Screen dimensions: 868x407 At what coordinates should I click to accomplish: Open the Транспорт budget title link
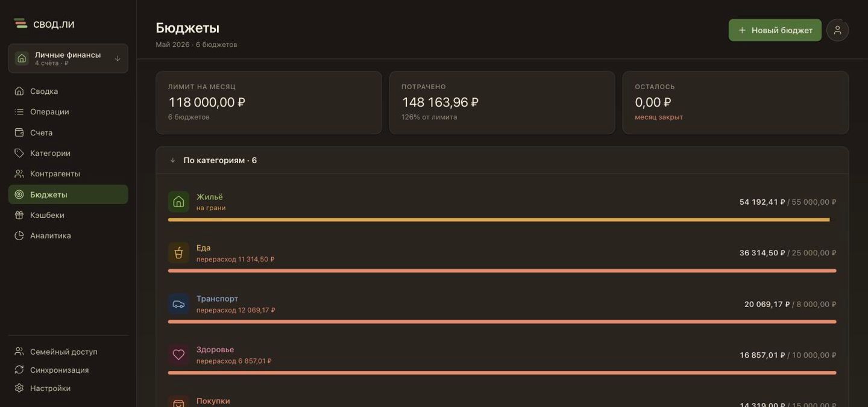[x=217, y=299]
